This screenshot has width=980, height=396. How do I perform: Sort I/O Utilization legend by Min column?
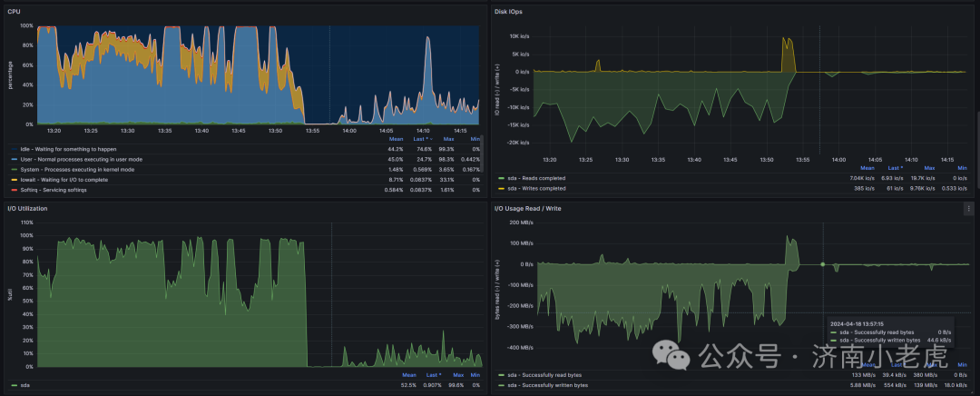475,375
